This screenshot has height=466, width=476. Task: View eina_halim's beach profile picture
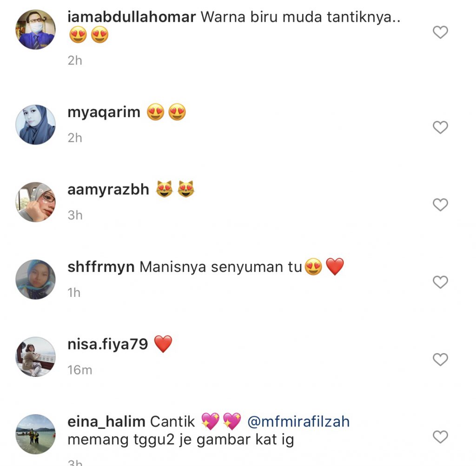point(35,434)
